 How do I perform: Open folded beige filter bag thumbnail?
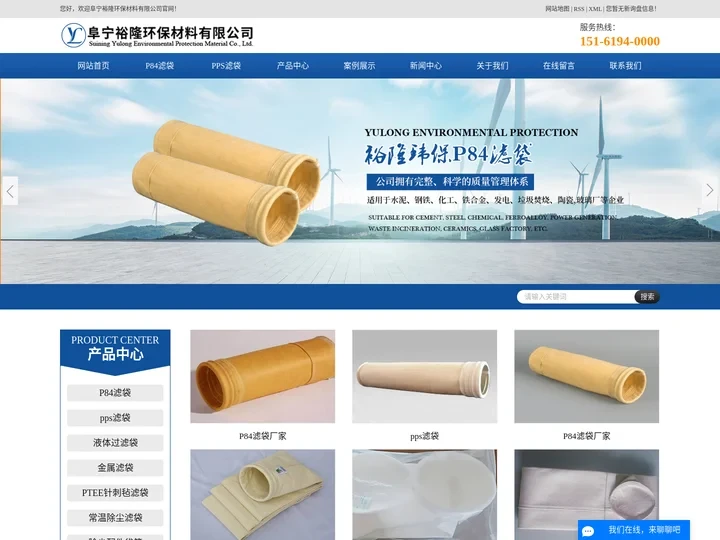263,495
